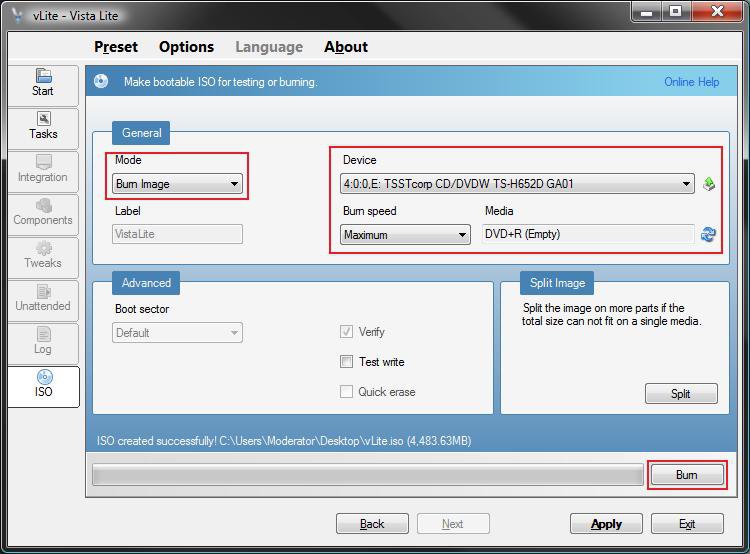The image size is (750, 554).
Task: Click the Next button
Action: pos(453,523)
